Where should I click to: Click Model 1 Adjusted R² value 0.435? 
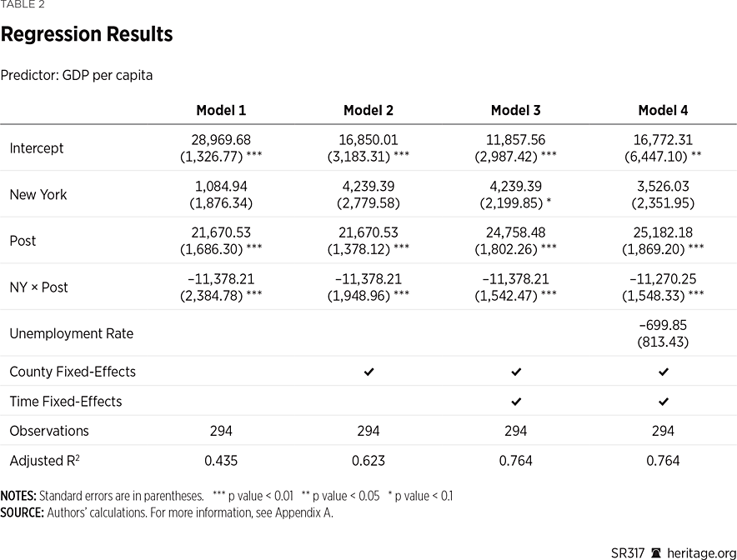221,461
